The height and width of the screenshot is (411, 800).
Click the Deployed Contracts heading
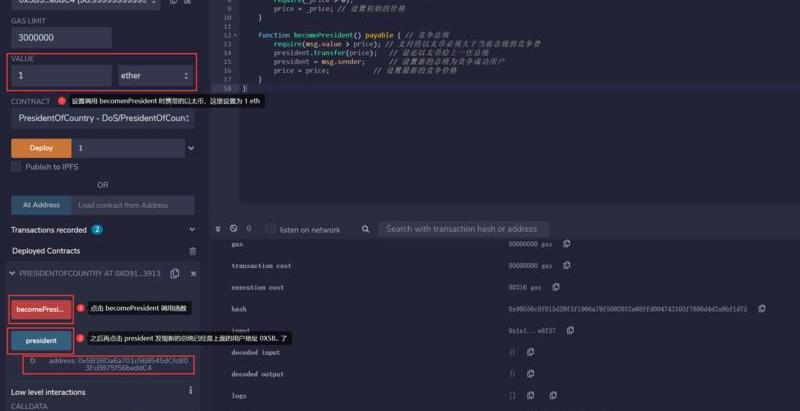pyautogui.click(x=46, y=251)
